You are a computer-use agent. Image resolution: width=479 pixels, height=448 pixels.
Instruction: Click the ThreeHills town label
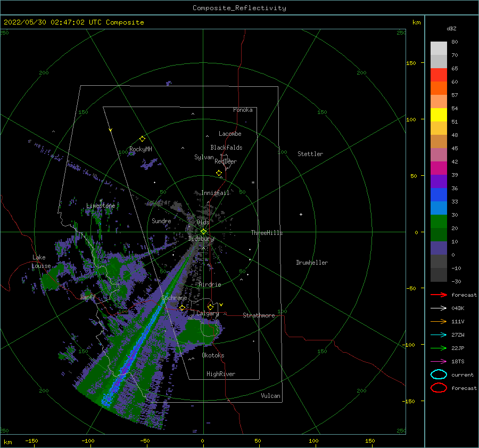point(267,233)
